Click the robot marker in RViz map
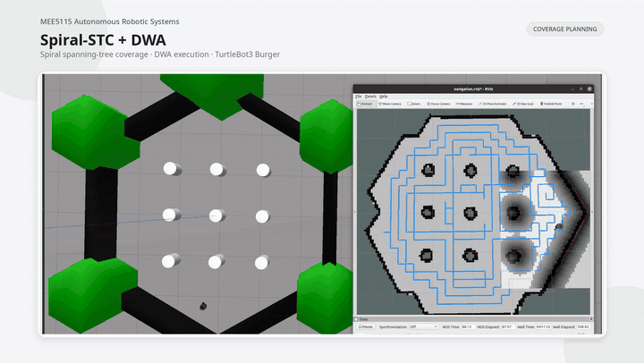Viewport: 644px width, 363px height. [559, 227]
